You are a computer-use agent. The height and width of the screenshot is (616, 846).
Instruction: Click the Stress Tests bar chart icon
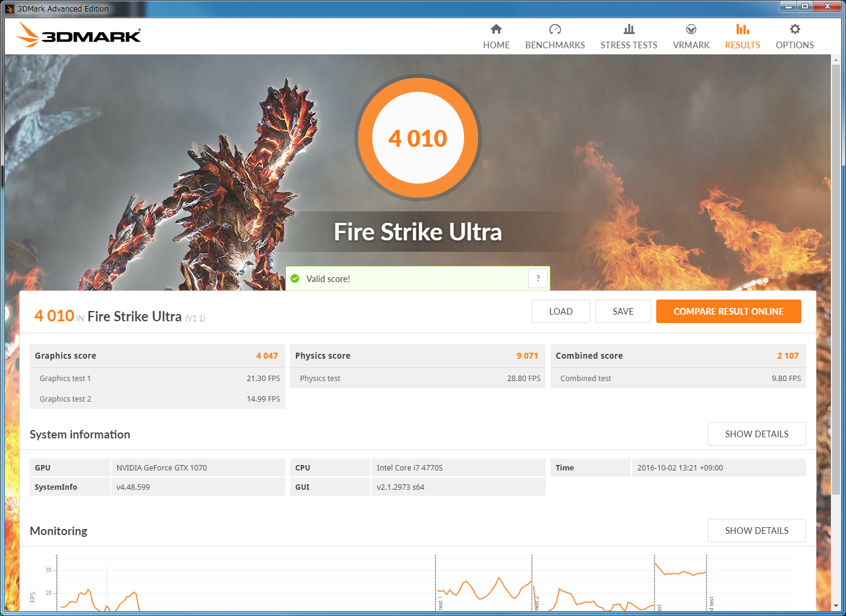pos(629,29)
